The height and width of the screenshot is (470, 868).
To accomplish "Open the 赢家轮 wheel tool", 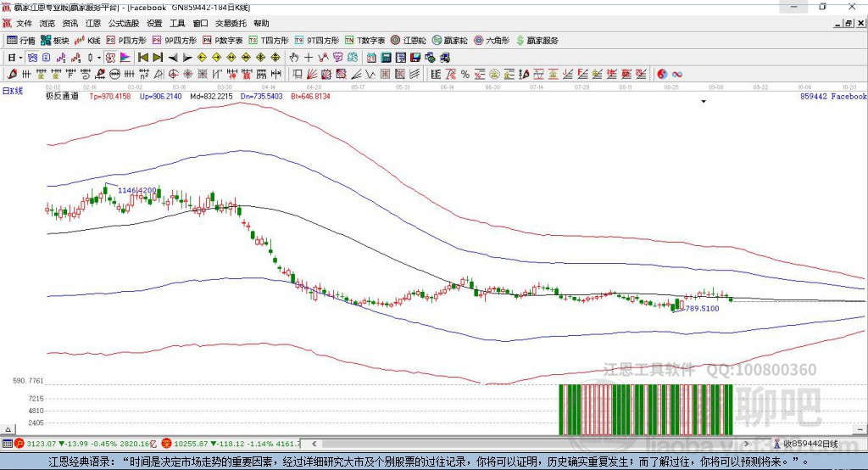I will (x=449, y=41).
